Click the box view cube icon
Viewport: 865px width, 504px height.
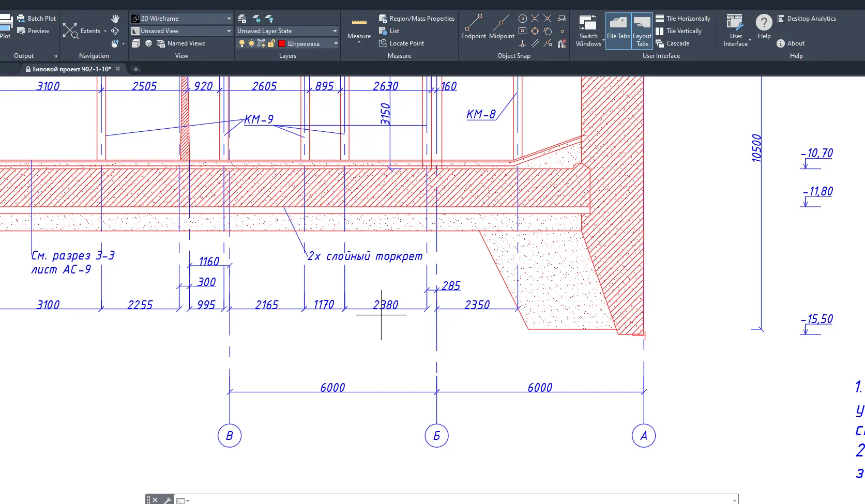click(x=135, y=43)
